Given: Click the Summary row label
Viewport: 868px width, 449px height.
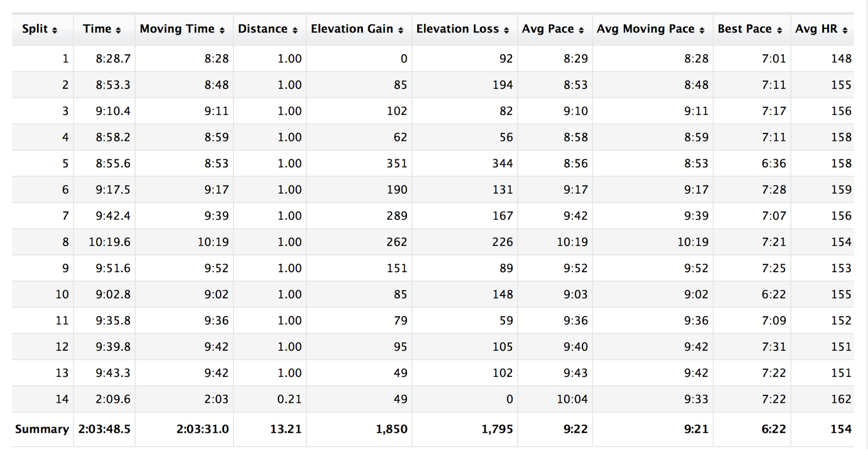Looking at the screenshot, I should point(42,429).
